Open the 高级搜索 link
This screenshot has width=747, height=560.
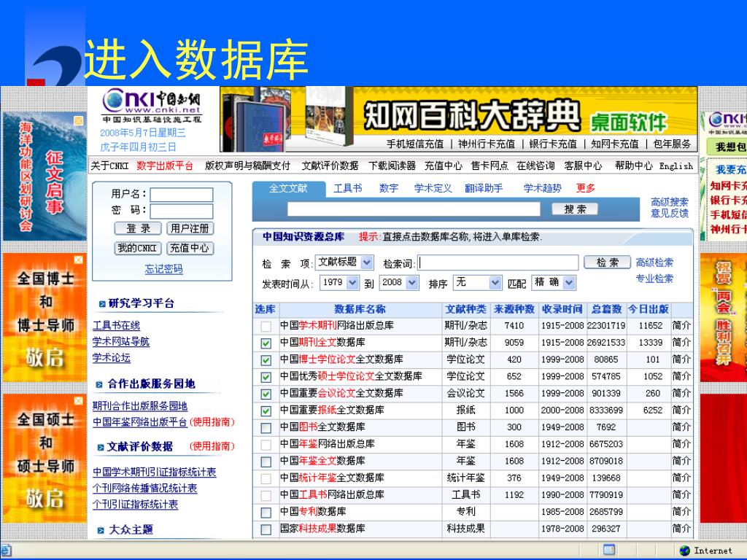pos(670,202)
